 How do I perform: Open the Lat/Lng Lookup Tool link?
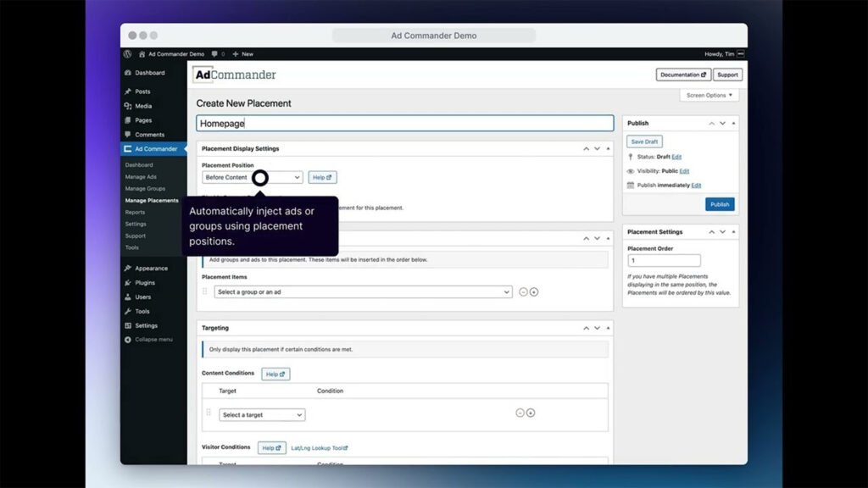319,448
